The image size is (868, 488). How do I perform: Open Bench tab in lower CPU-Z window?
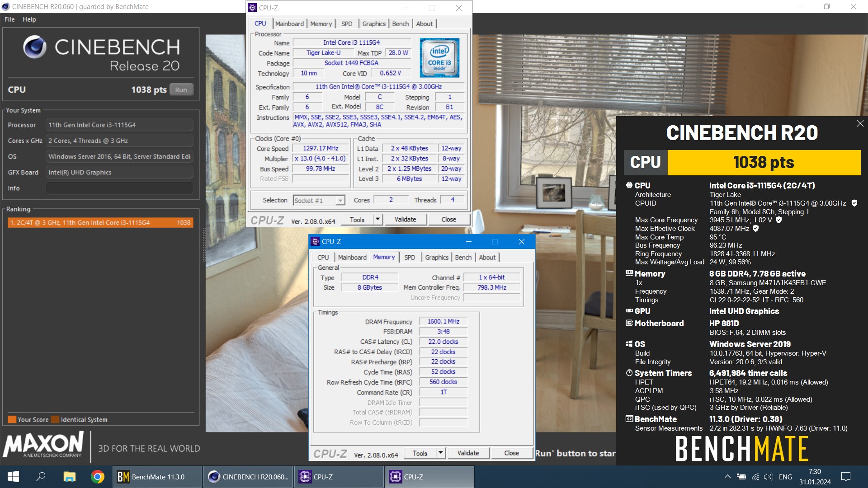(x=463, y=257)
